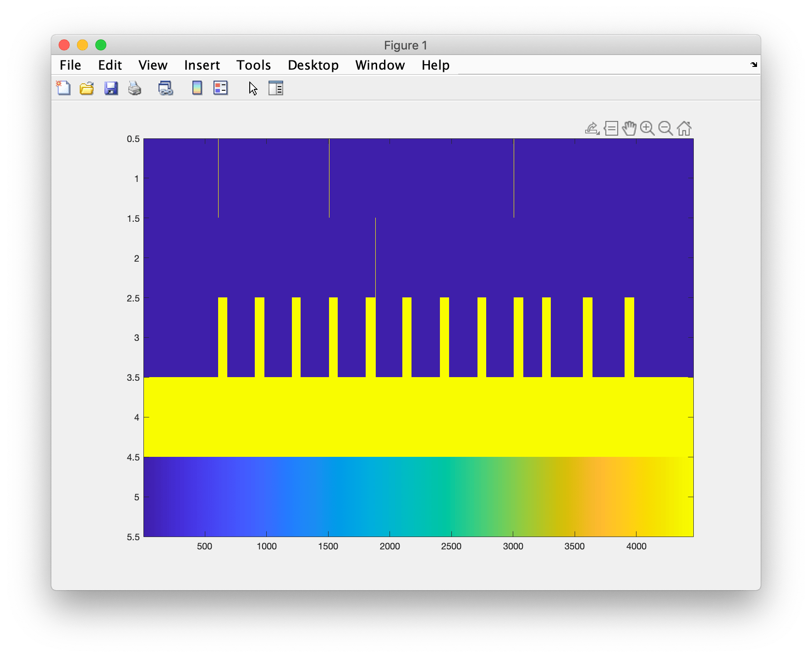Select the zoom out magnifier
The height and width of the screenshot is (658, 812).
pos(665,129)
